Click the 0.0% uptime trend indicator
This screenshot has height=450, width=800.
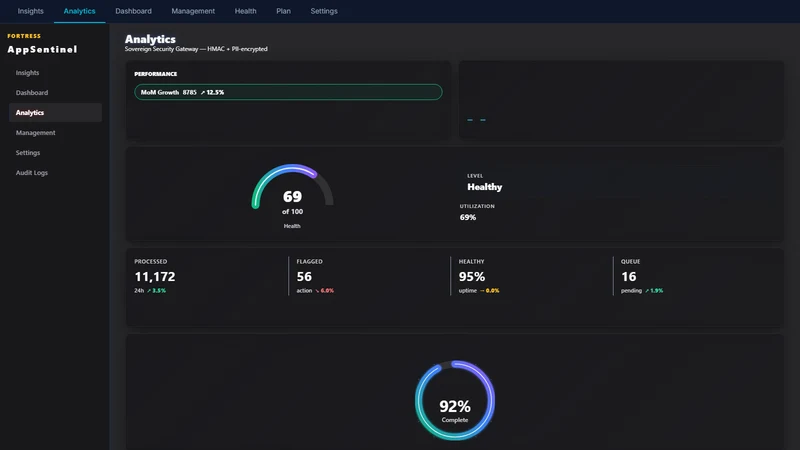(x=490, y=290)
